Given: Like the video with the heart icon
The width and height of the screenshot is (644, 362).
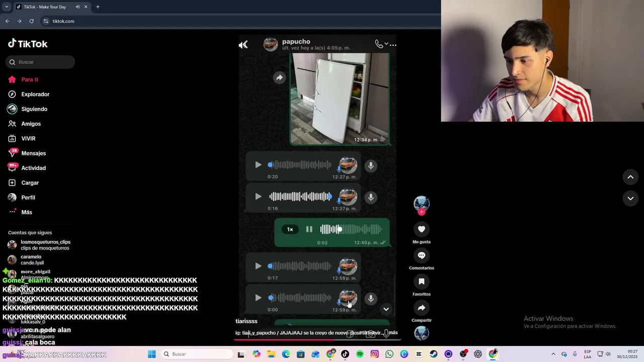Looking at the screenshot, I should click(422, 229).
